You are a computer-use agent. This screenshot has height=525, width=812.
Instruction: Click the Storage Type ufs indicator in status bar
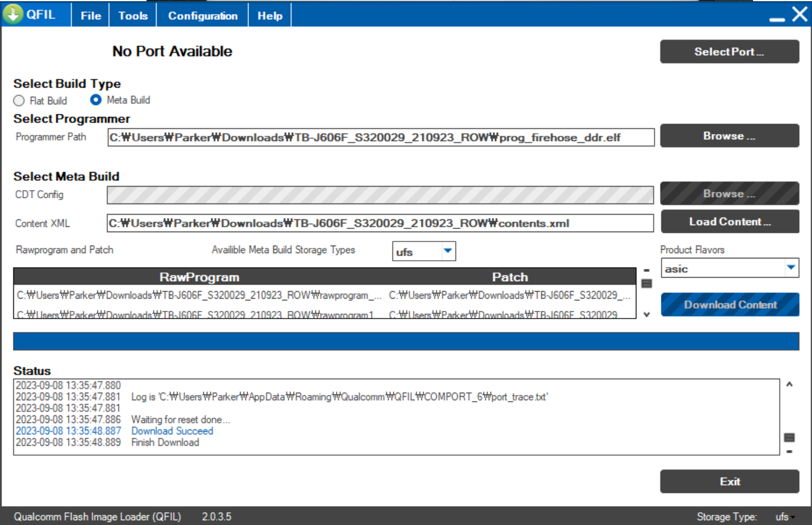click(x=785, y=517)
